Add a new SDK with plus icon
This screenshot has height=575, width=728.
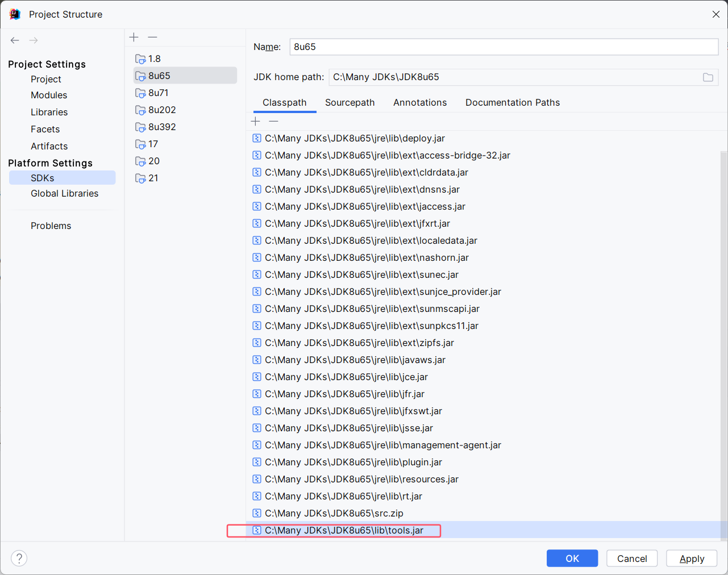click(134, 37)
